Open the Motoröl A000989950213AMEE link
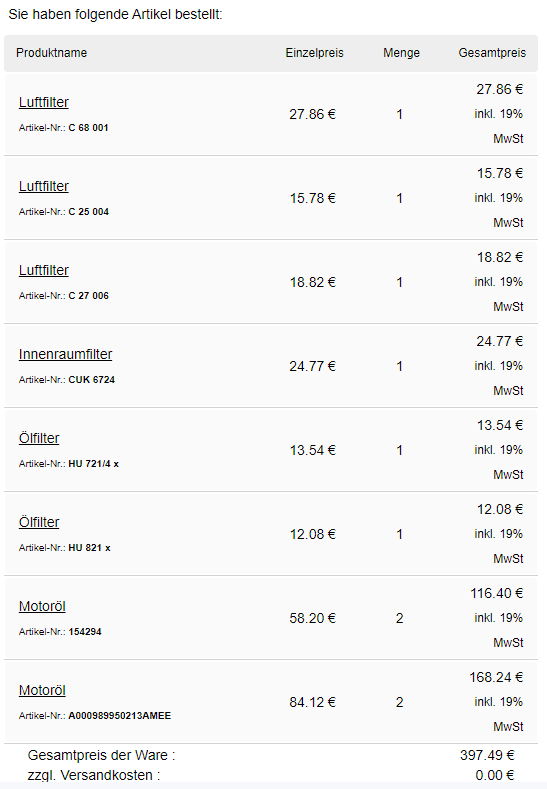The height and width of the screenshot is (789, 547). coord(42,690)
